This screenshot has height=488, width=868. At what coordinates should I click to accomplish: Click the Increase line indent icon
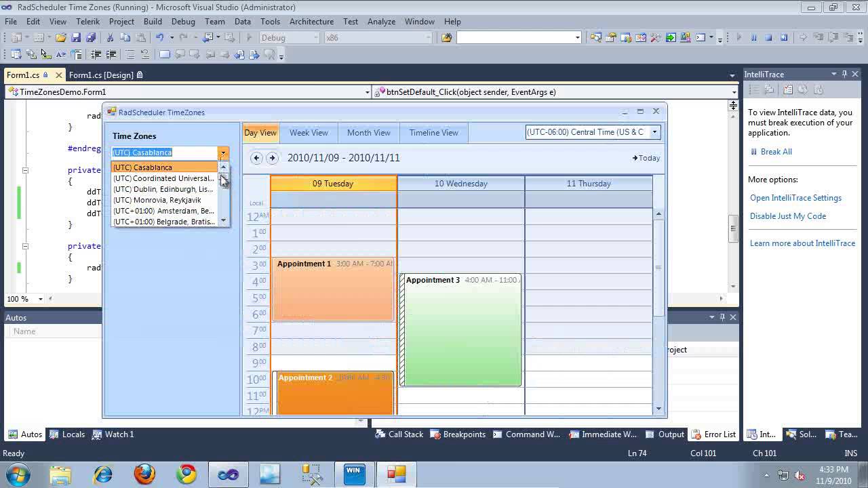[x=111, y=54]
